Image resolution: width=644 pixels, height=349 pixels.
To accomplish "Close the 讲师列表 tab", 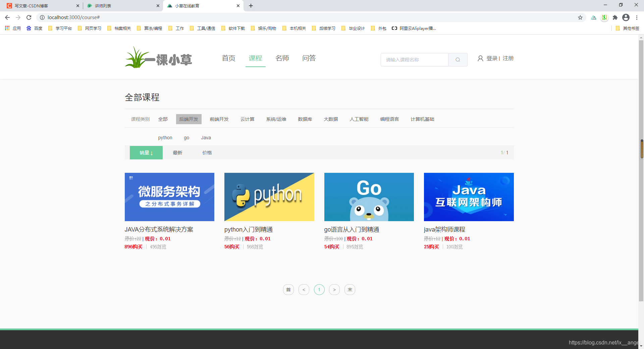I will [x=158, y=6].
